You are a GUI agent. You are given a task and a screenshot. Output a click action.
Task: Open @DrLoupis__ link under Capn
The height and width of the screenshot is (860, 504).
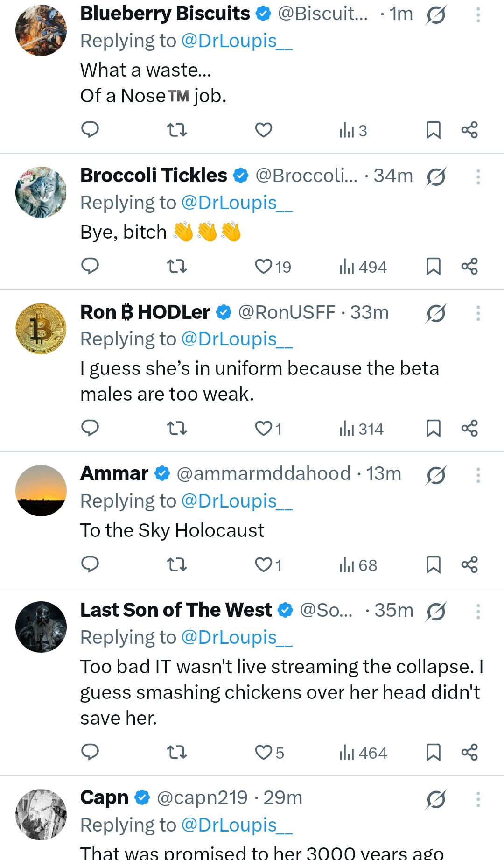[237, 825]
